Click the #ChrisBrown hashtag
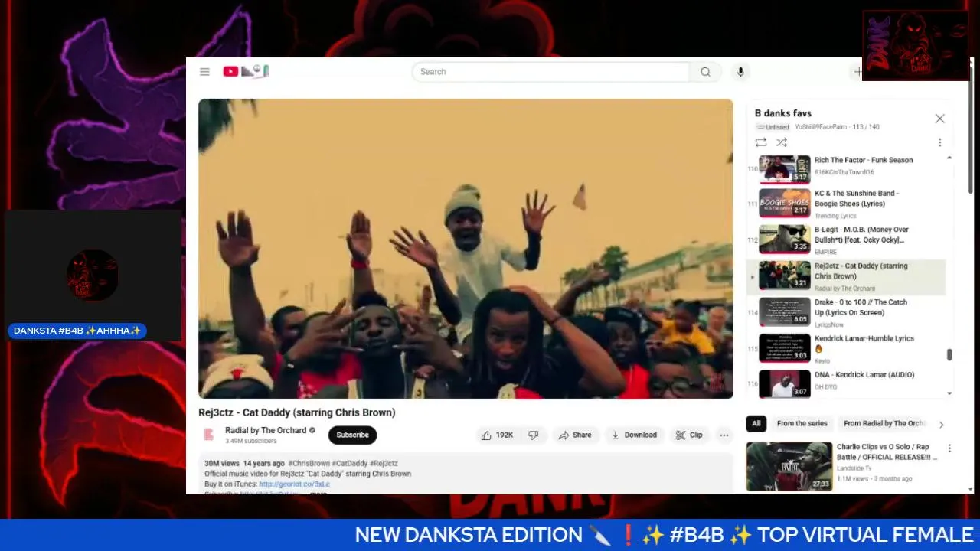This screenshot has height=551, width=980. pos(309,464)
